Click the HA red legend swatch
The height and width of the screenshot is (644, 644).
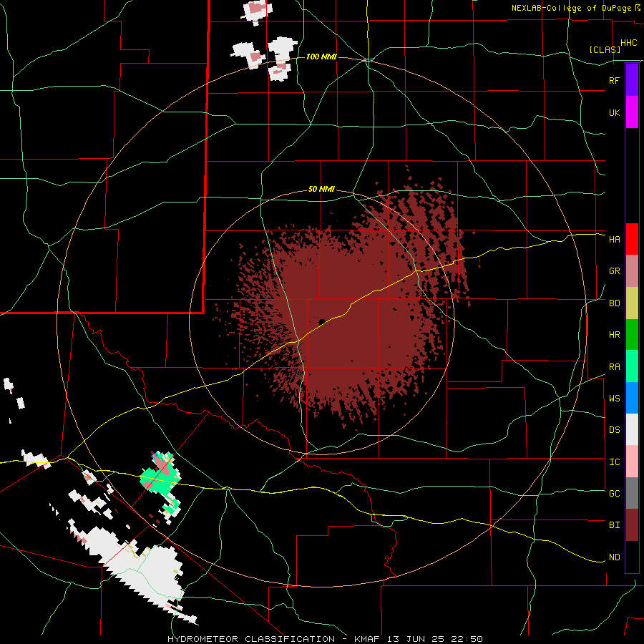[632, 239]
